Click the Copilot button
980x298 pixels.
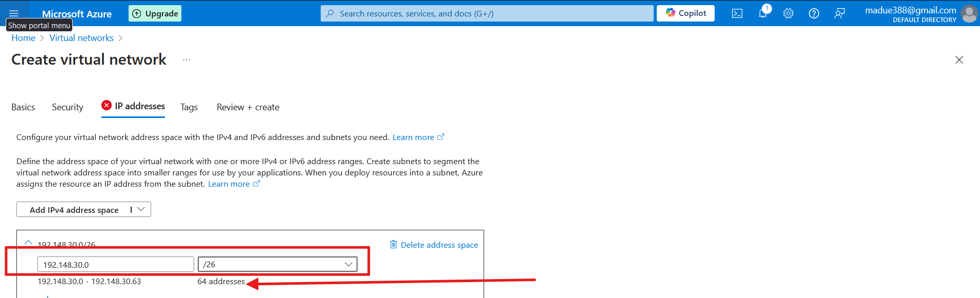(x=685, y=13)
